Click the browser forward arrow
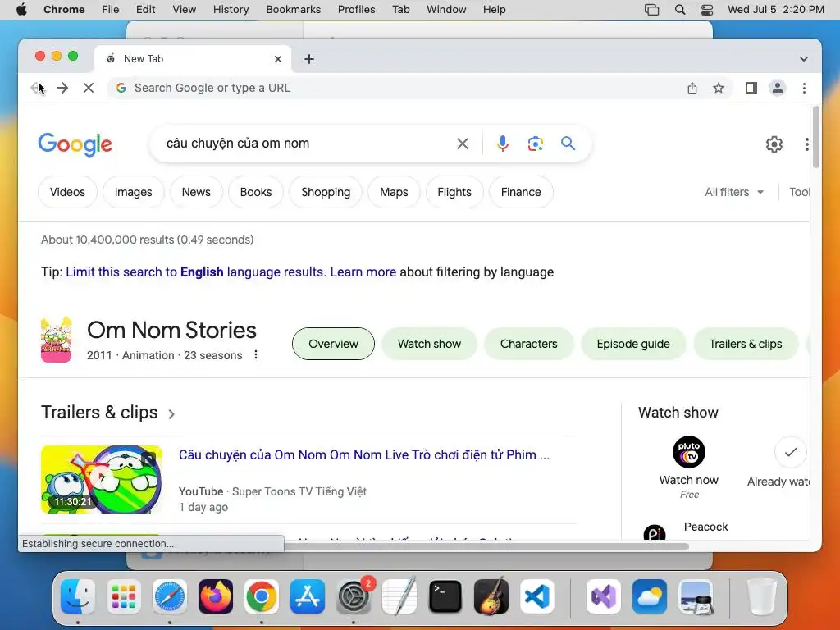The image size is (840, 630). 62,88
